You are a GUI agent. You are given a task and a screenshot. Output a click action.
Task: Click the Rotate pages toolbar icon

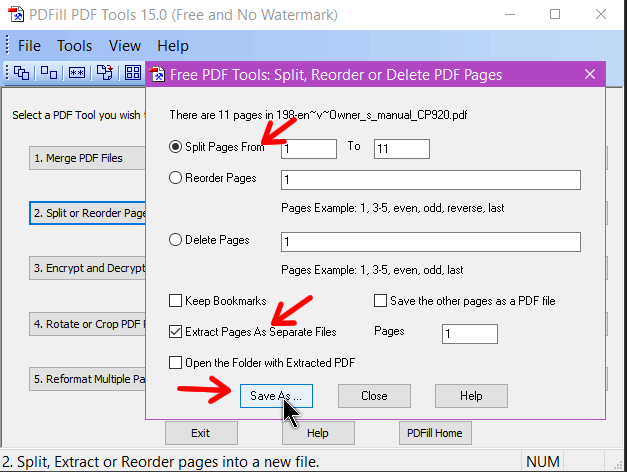[x=105, y=73]
